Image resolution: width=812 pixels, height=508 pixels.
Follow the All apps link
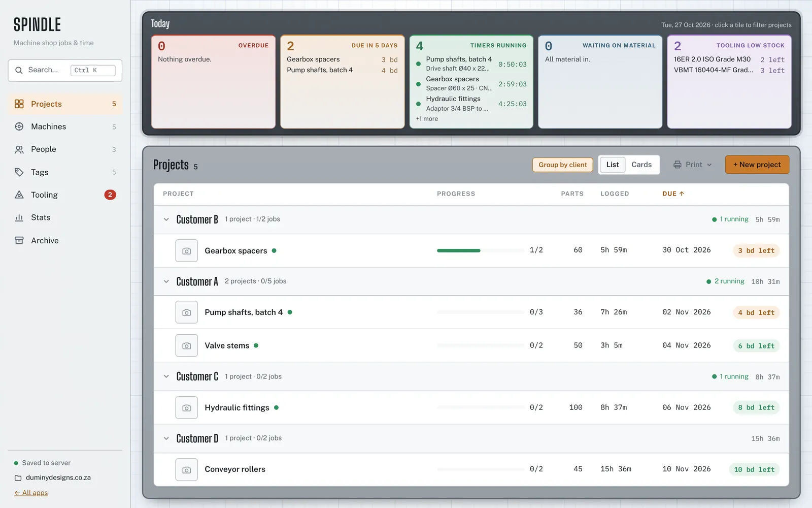(x=31, y=493)
